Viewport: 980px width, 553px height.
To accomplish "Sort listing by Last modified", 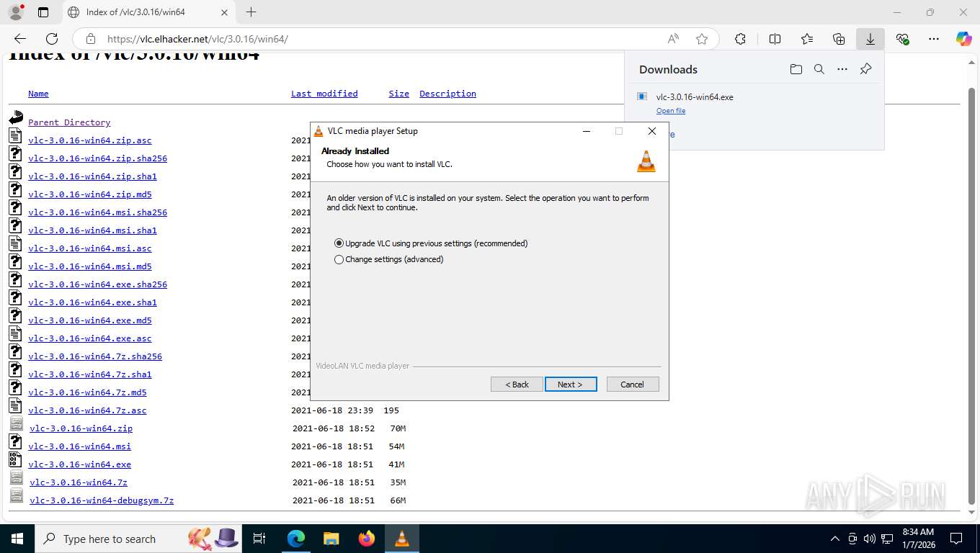I will click(324, 94).
